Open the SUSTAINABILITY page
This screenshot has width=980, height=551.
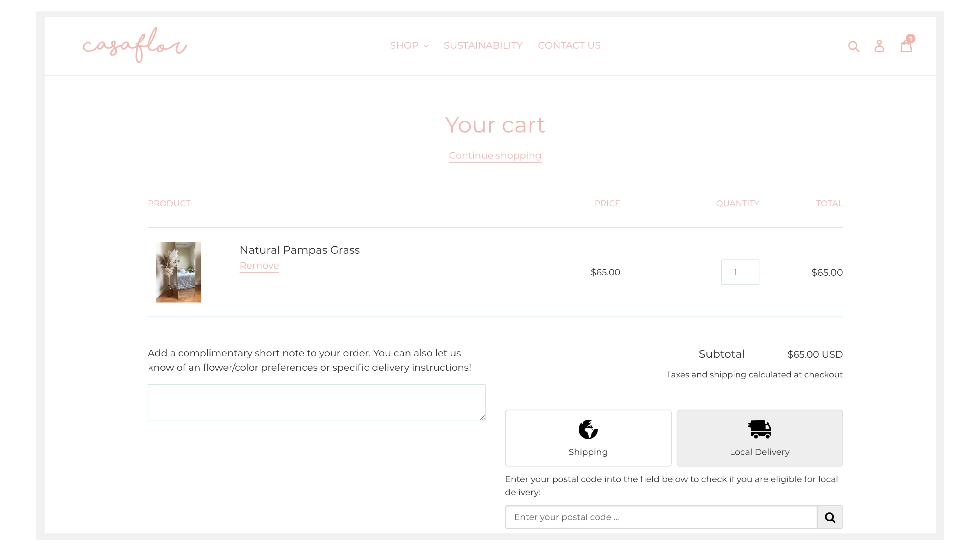coord(483,46)
